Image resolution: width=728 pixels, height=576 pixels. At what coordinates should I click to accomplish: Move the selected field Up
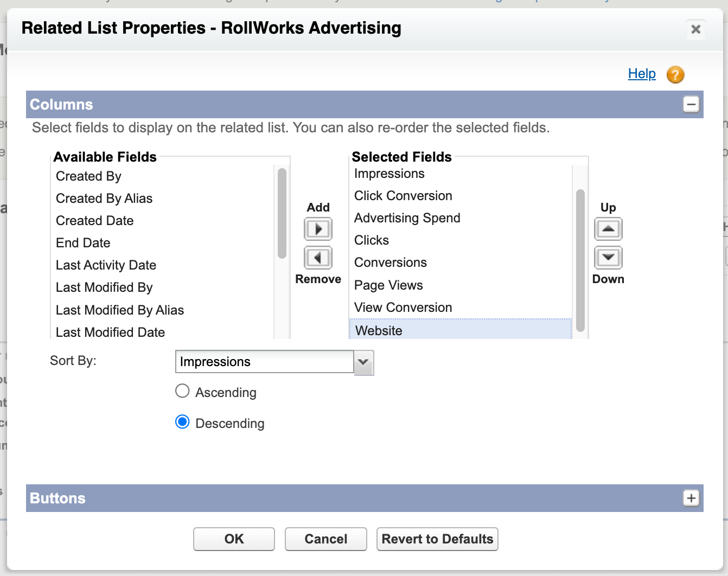(608, 229)
